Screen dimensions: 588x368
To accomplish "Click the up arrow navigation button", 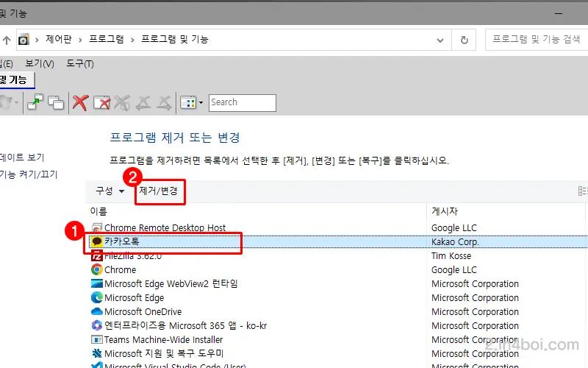I will point(7,40).
